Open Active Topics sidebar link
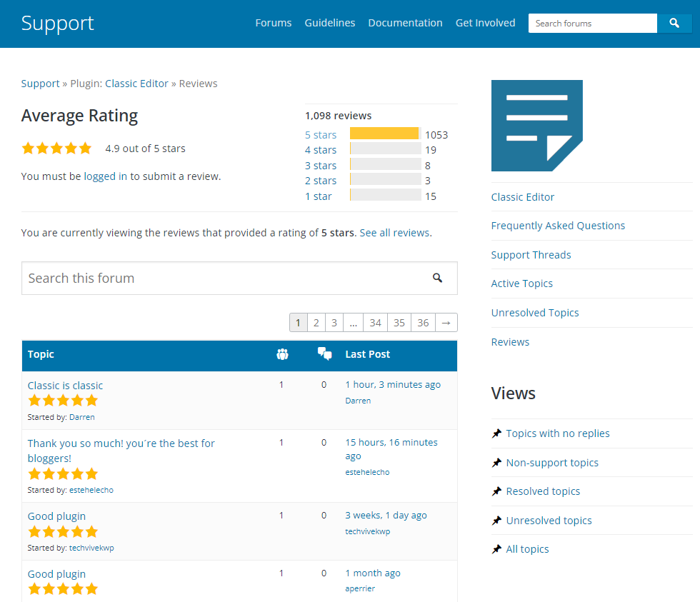Screen dimensions: 700x602 (x=522, y=284)
